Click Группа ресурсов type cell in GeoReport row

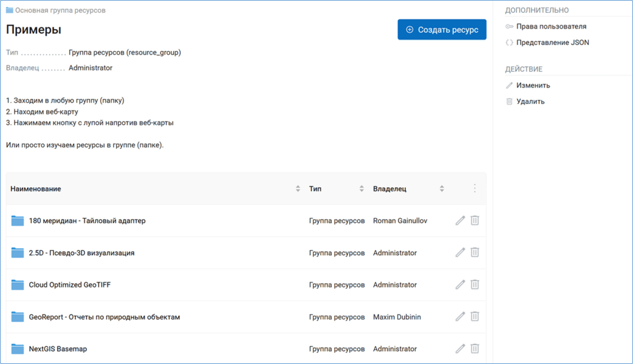click(337, 317)
